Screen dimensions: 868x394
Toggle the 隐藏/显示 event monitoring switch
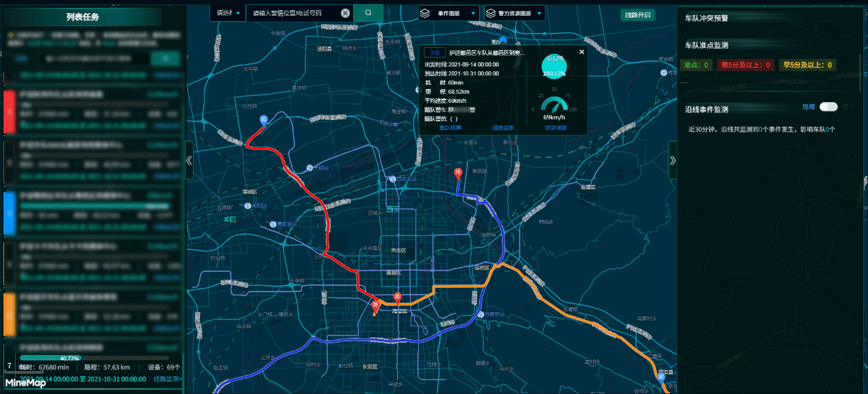pos(828,107)
